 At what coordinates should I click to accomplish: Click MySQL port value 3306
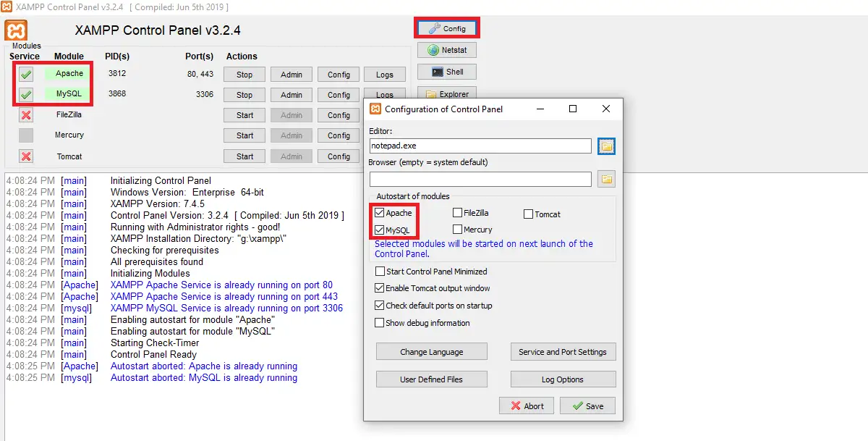(205, 94)
